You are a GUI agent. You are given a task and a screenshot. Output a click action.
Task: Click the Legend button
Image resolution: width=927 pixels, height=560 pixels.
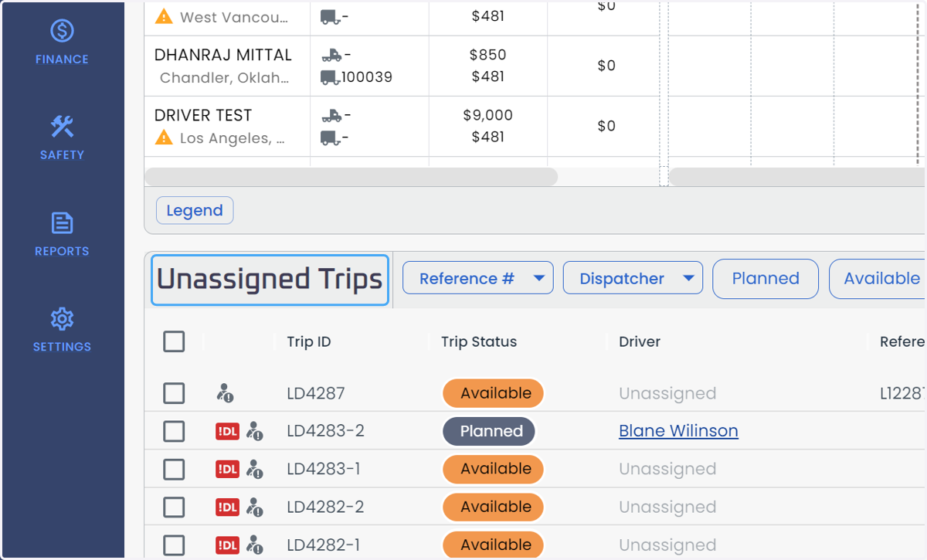(195, 210)
